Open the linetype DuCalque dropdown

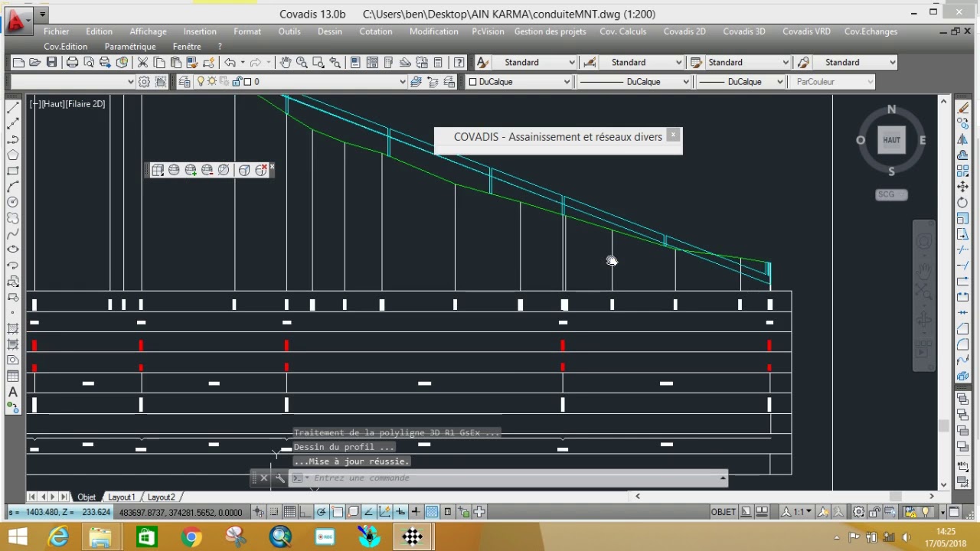[635, 82]
